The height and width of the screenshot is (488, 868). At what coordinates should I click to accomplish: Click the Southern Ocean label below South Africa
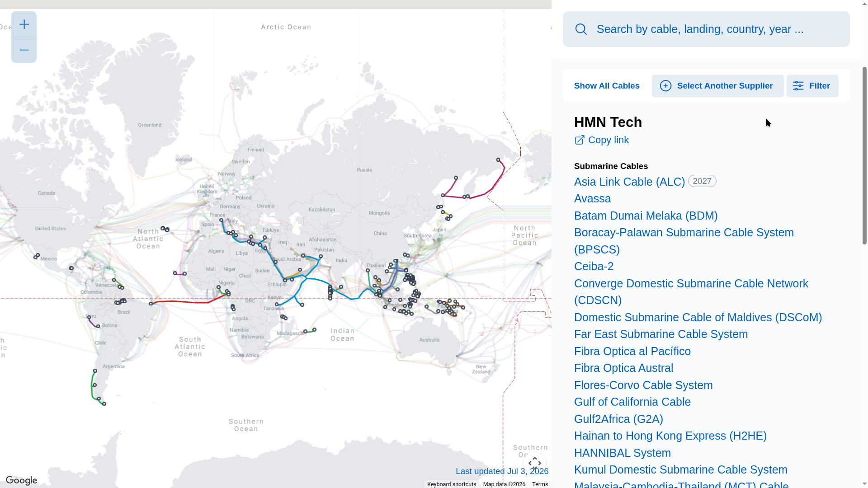pyautogui.click(x=246, y=425)
